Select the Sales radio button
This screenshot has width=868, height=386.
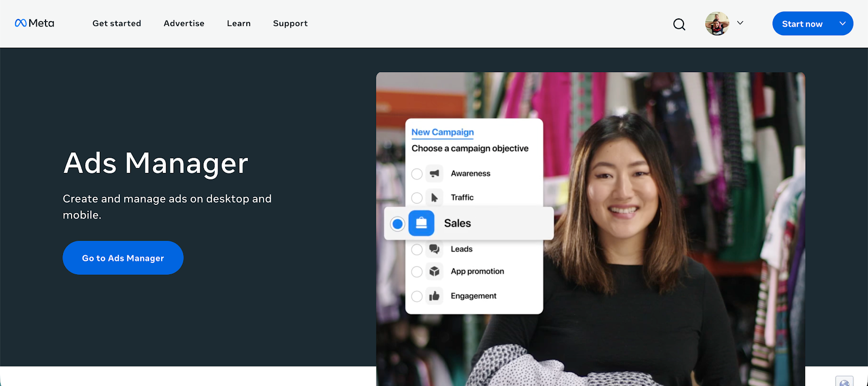pos(398,224)
